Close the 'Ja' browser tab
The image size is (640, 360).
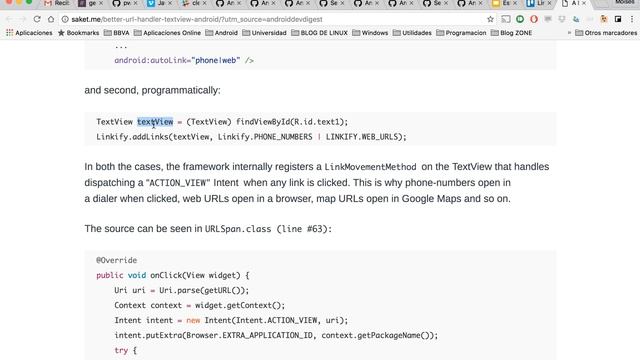170,3
